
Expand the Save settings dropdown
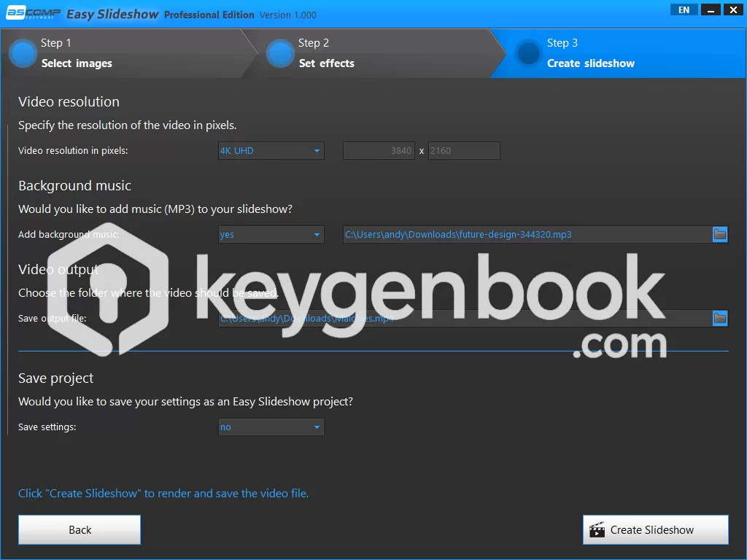pyautogui.click(x=271, y=427)
